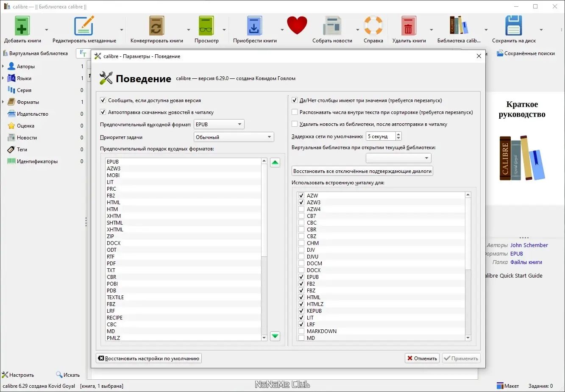Open the Fetch news newspaper icon
Screen dimensions: 565x392
pos(332,26)
